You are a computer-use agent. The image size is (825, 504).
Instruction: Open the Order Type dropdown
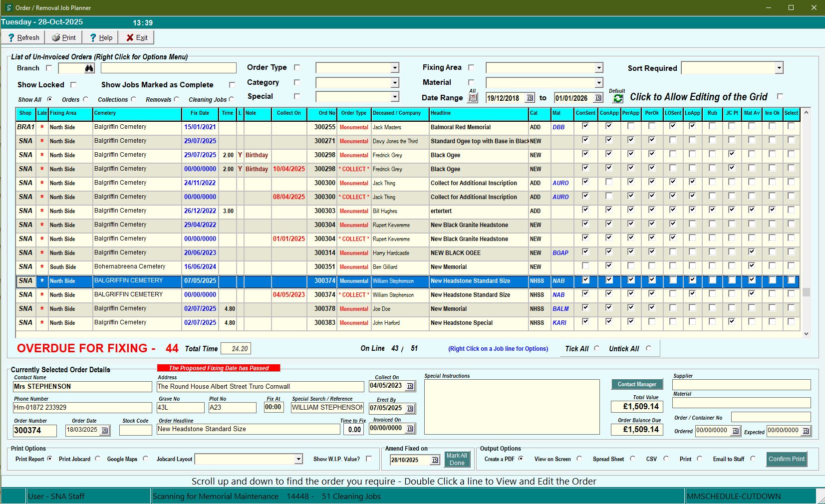pos(395,68)
